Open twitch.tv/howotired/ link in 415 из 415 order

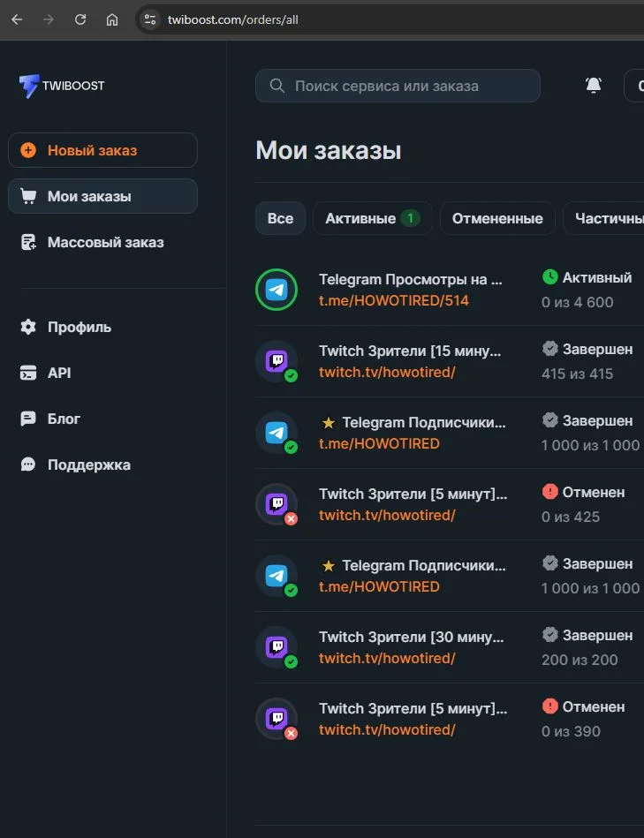[x=387, y=372]
